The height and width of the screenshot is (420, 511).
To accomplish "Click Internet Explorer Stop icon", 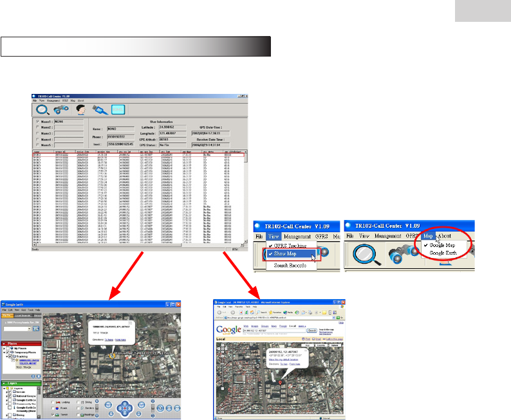I will 241,313.
